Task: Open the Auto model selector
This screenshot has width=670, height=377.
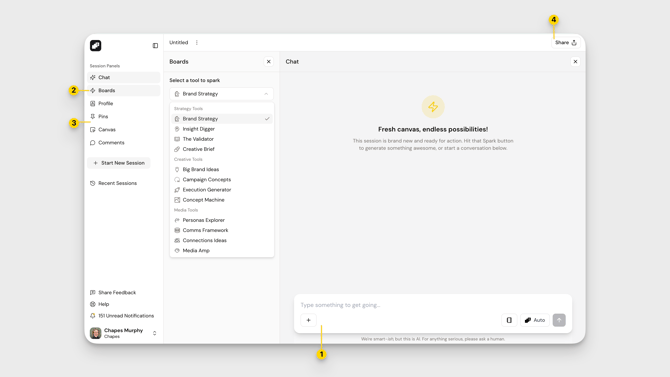Action: pyautogui.click(x=535, y=320)
